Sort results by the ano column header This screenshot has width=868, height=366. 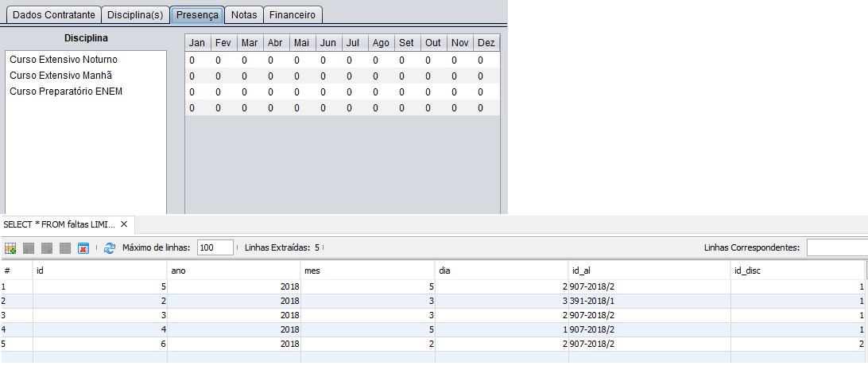234,271
